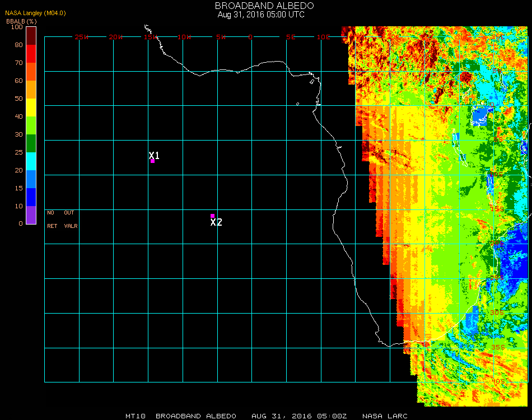Click the OUT VALR legend label
Image resolution: width=532 pixels, height=420 pixels.
point(71,220)
